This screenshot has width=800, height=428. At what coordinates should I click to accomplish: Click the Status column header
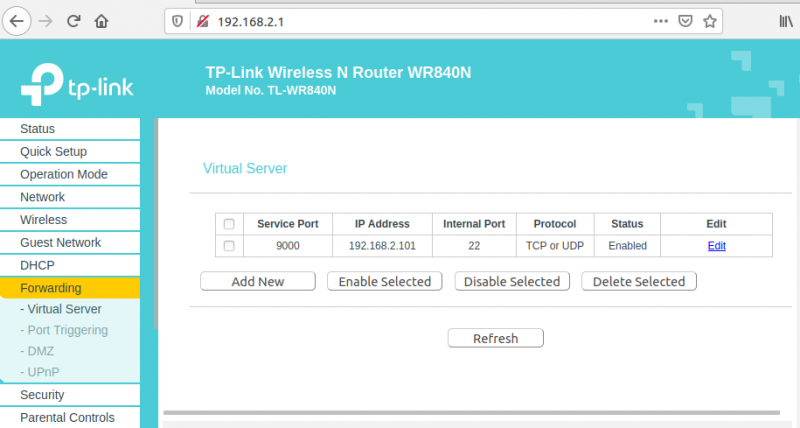point(628,224)
